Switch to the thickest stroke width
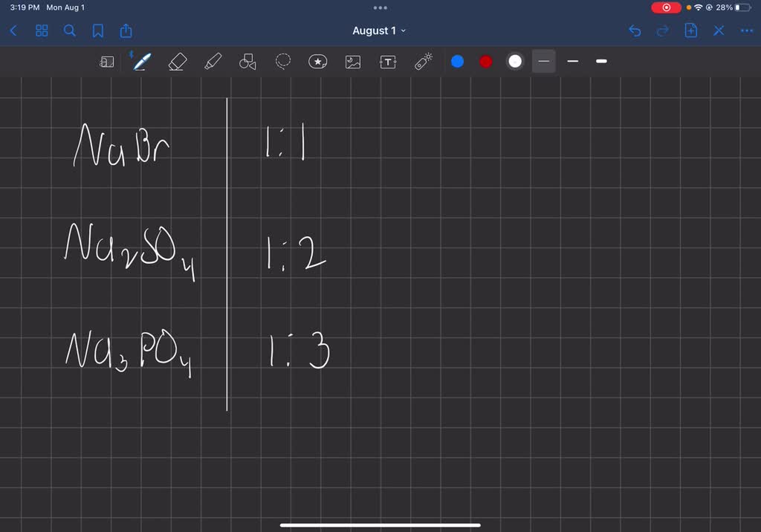Image resolution: width=761 pixels, height=532 pixels. 601,62
